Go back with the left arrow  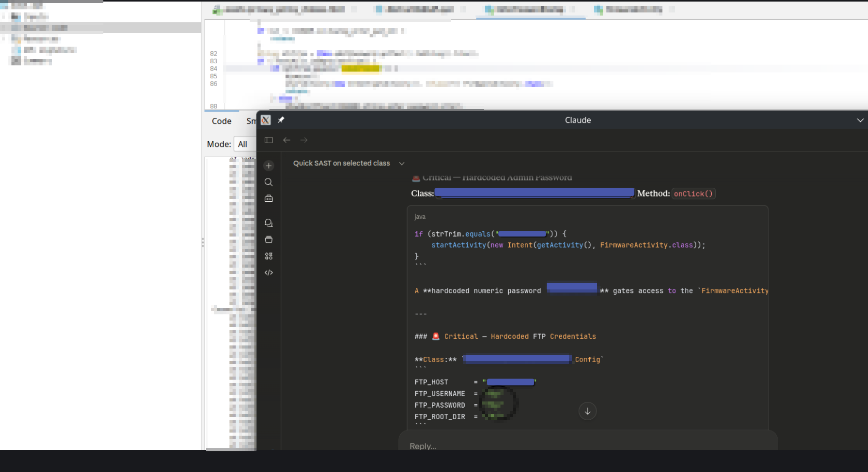tap(287, 140)
